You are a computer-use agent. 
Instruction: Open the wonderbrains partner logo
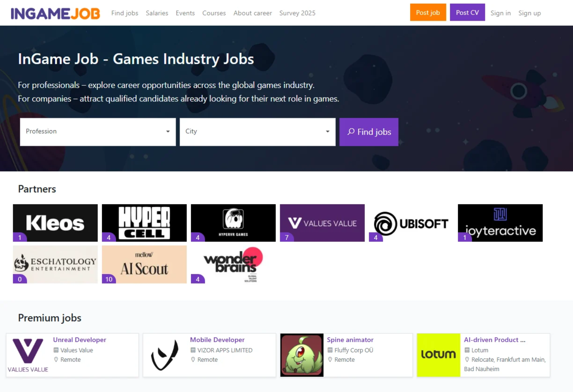[x=233, y=264]
